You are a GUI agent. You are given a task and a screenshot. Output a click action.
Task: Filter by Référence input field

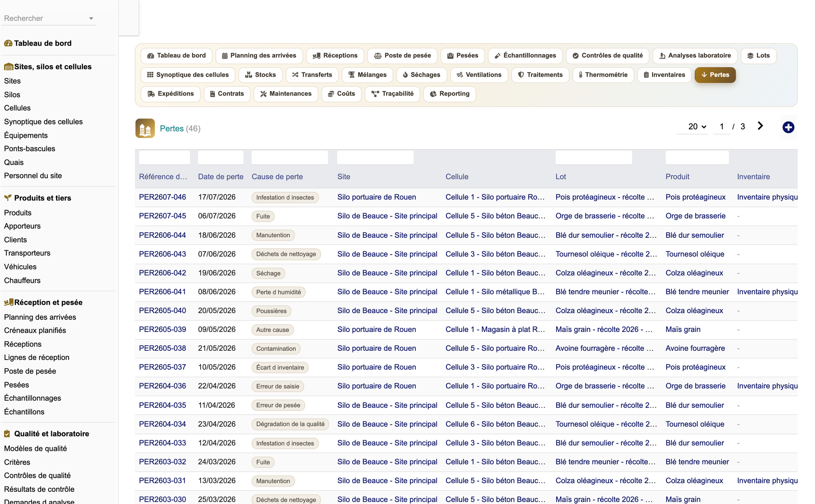165,158
